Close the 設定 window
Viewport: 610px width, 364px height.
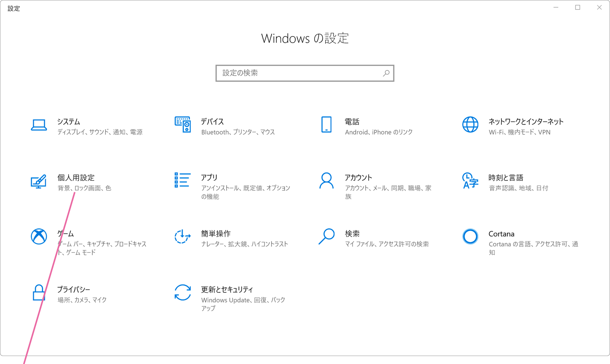pos(599,8)
